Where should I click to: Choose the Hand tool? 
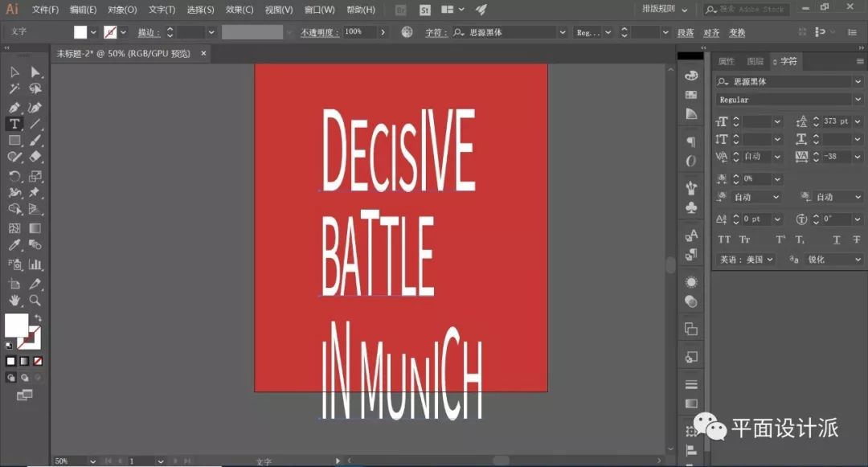coord(14,300)
